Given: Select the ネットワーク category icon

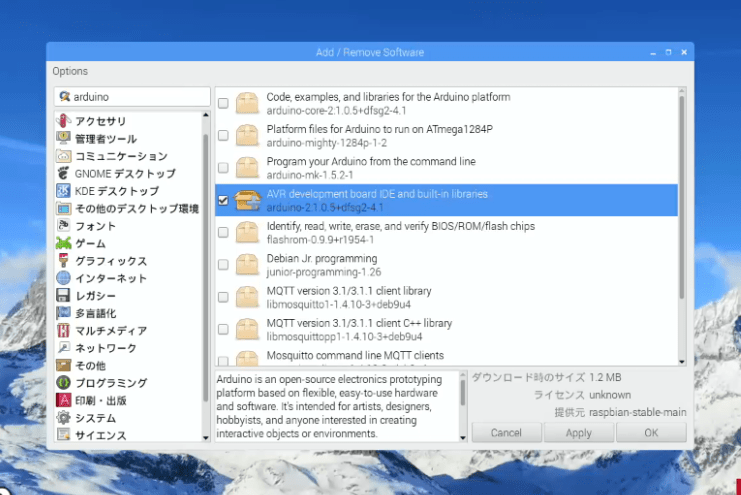Looking at the screenshot, I should 63,348.
